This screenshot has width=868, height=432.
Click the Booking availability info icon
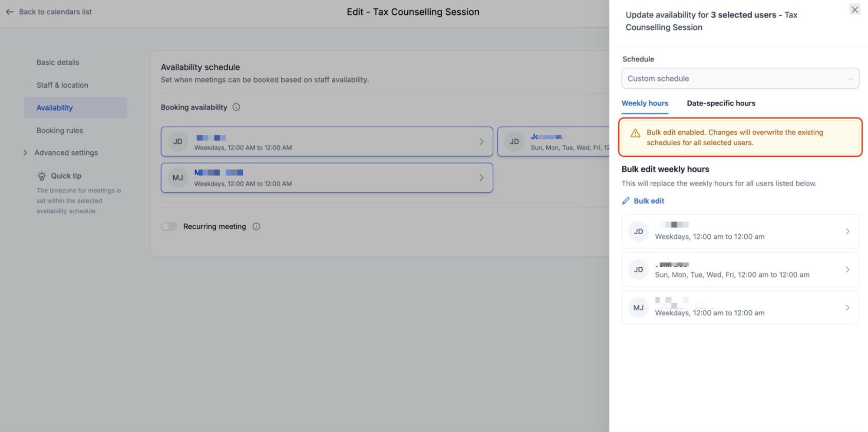click(x=236, y=107)
